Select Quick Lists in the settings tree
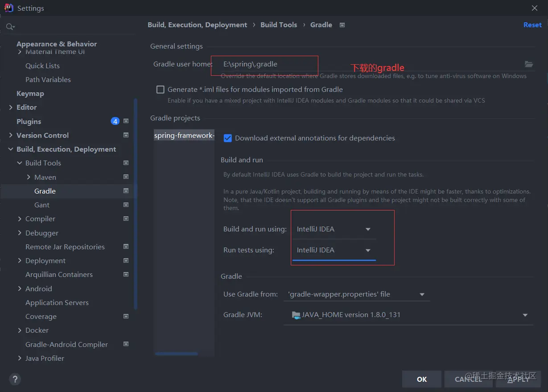The height and width of the screenshot is (392, 548). click(x=42, y=66)
